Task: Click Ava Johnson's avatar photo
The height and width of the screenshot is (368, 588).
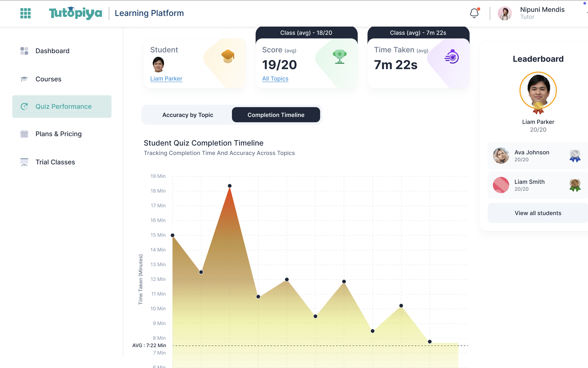Action: [x=501, y=156]
